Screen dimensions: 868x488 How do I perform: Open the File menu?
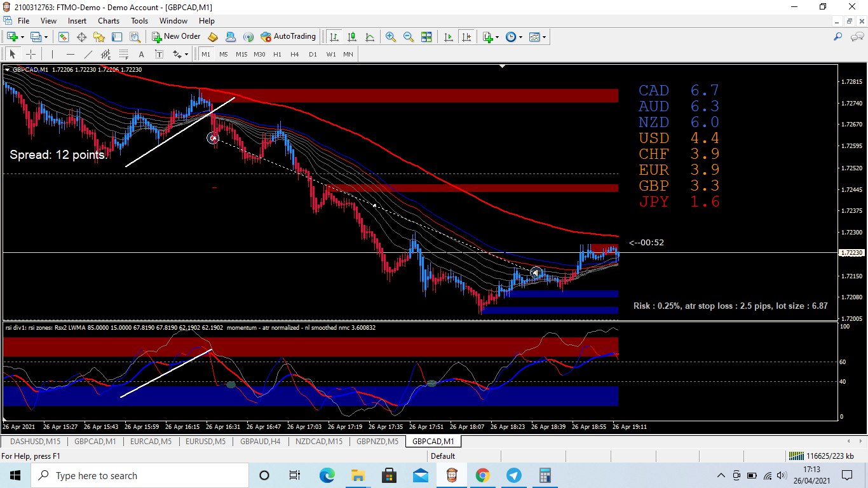24,21
